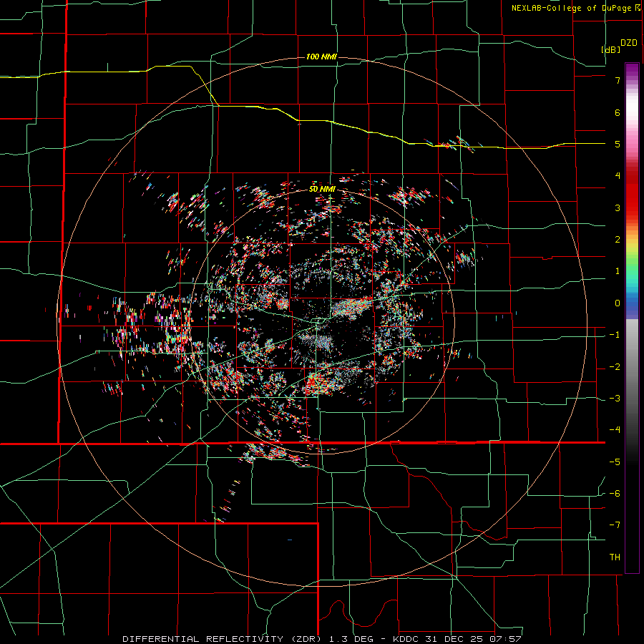644x644 pixels.
Task: Click the 5 value on the scale
Action: pyautogui.click(x=618, y=144)
